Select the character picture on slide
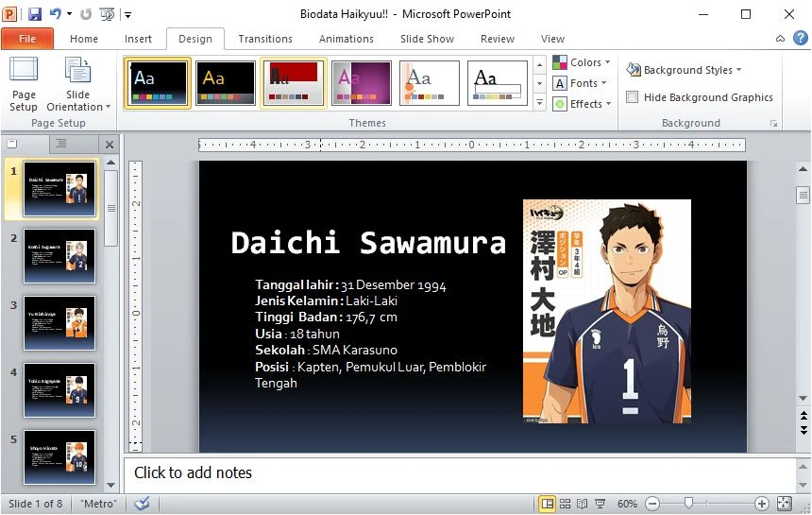Screen dimensions: 812x515 tap(606, 311)
